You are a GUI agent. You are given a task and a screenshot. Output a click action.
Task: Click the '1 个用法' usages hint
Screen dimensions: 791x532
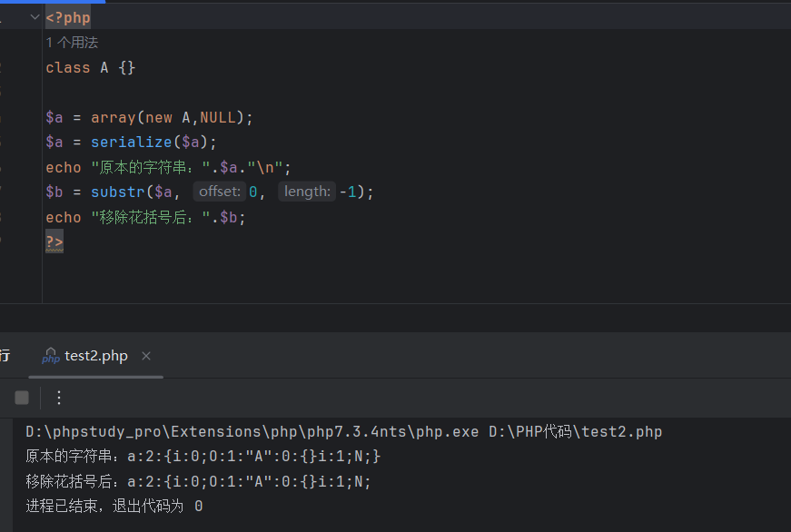[x=72, y=43]
